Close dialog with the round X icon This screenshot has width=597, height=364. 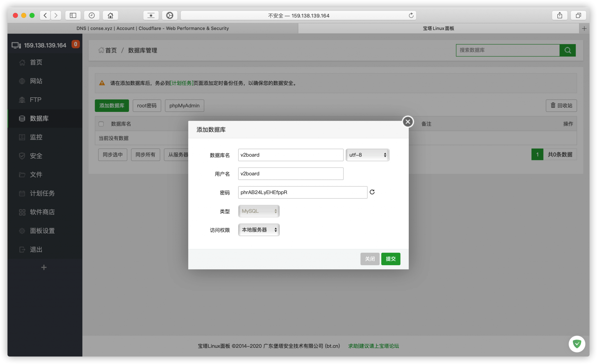tap(408, 122)
